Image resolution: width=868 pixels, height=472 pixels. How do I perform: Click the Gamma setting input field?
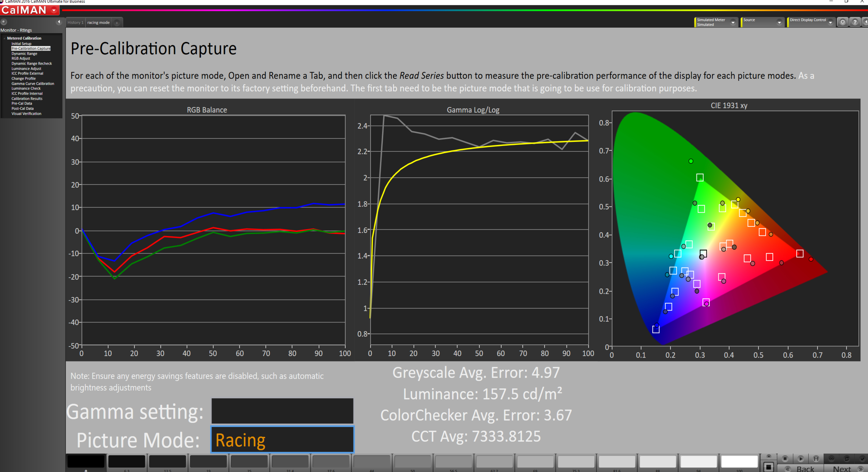tap(282, 411)
